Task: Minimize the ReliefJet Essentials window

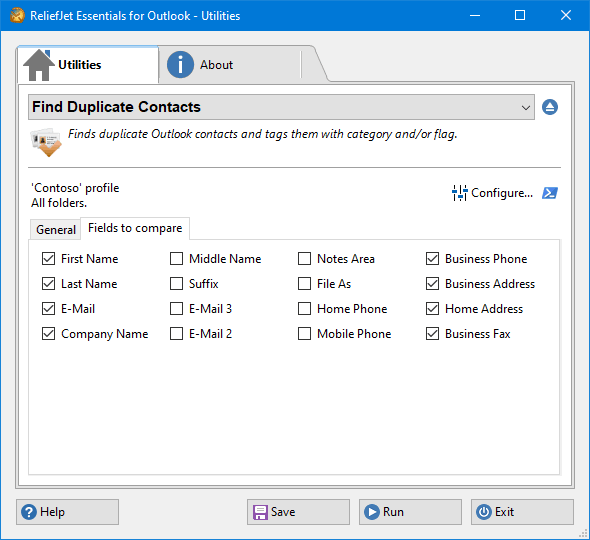Action: click(475, 15)
